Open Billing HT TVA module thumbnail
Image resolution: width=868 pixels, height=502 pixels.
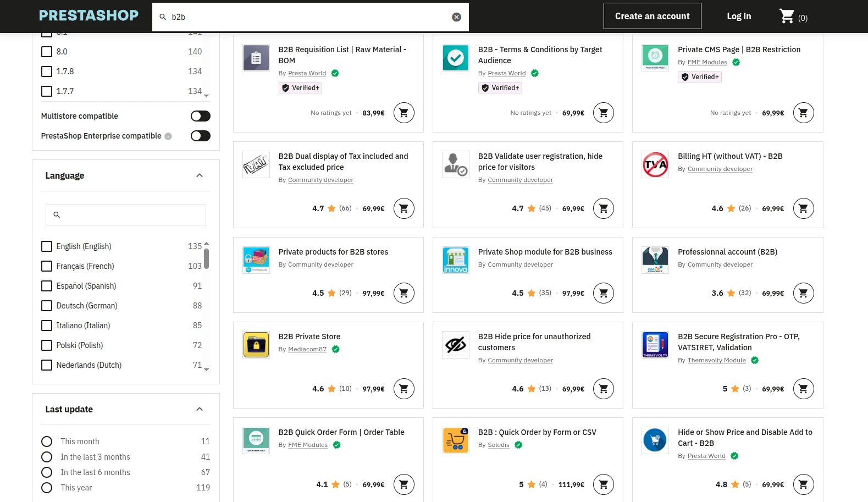tap(655, 164)
